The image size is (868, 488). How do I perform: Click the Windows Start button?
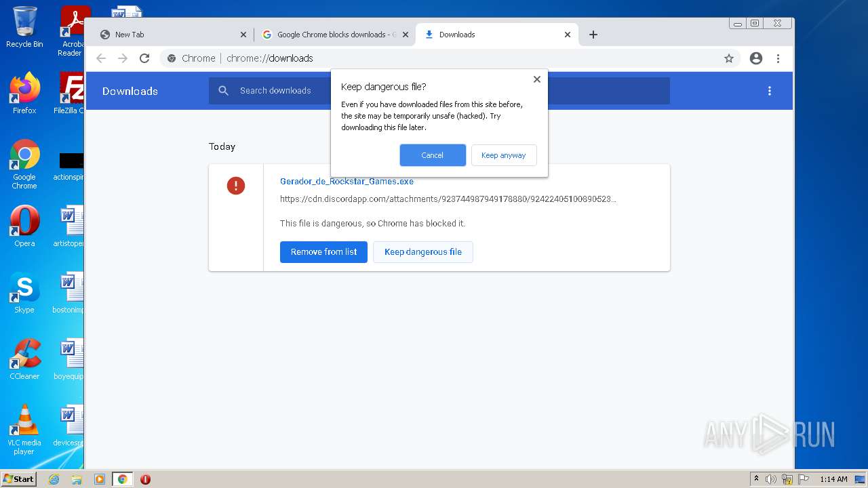pyautogui.click(x=19, y=479)
